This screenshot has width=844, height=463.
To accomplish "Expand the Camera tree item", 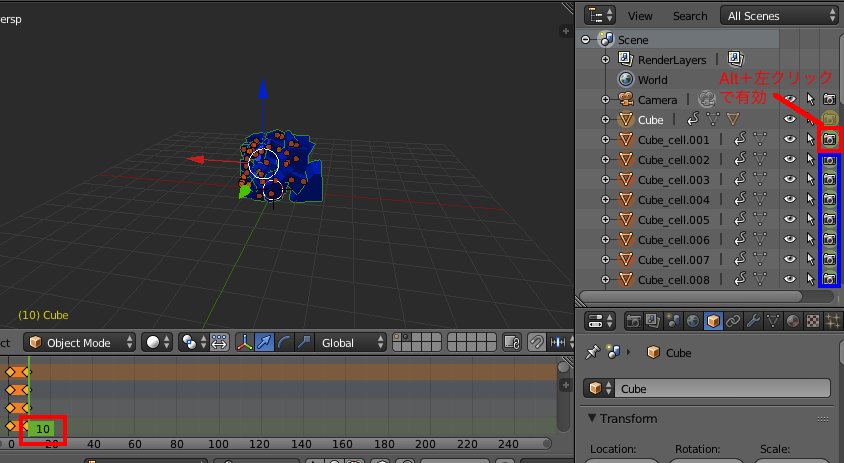I will [x=605, y=100].
